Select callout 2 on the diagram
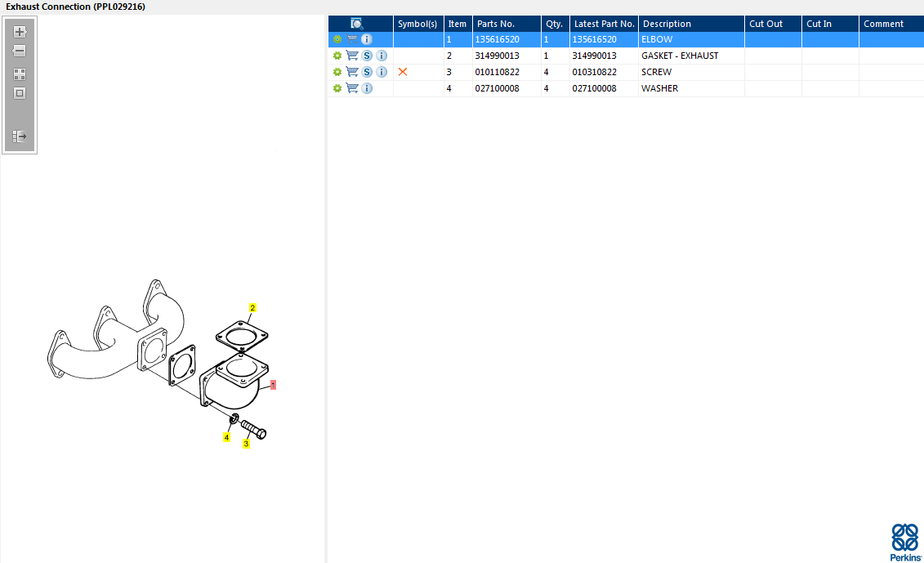 [x=252, y=308]
